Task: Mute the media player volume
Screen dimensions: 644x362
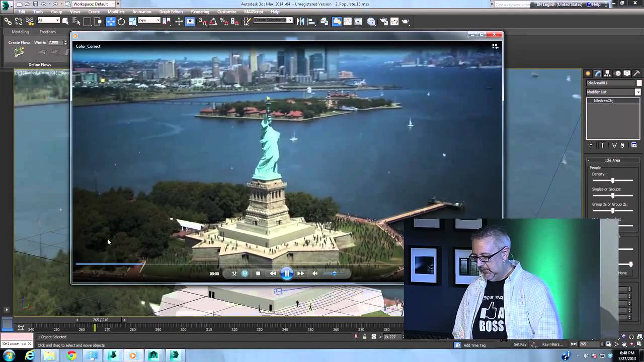Action: [x=315, y=274]
